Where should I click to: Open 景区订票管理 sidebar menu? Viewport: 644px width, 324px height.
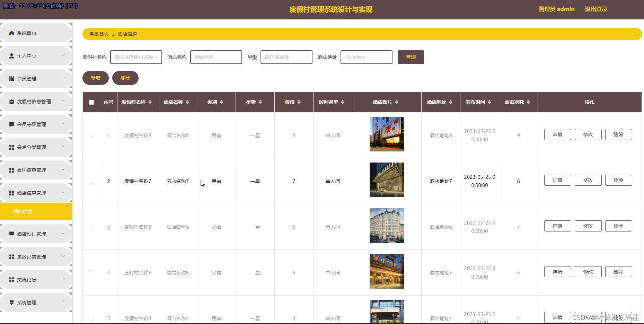[x=36, y=257]
